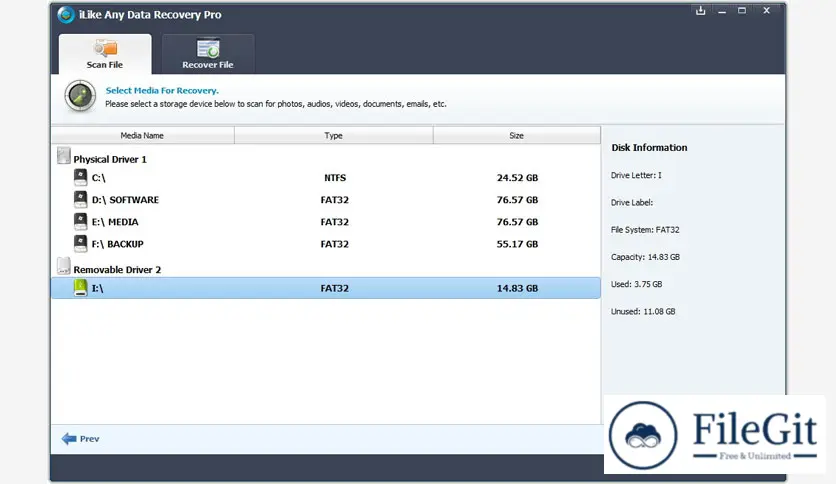Viewport: 836px width, 484px height.
Task: Click FAT32 type cell for E:\ MEDIA
Action: 335,222
